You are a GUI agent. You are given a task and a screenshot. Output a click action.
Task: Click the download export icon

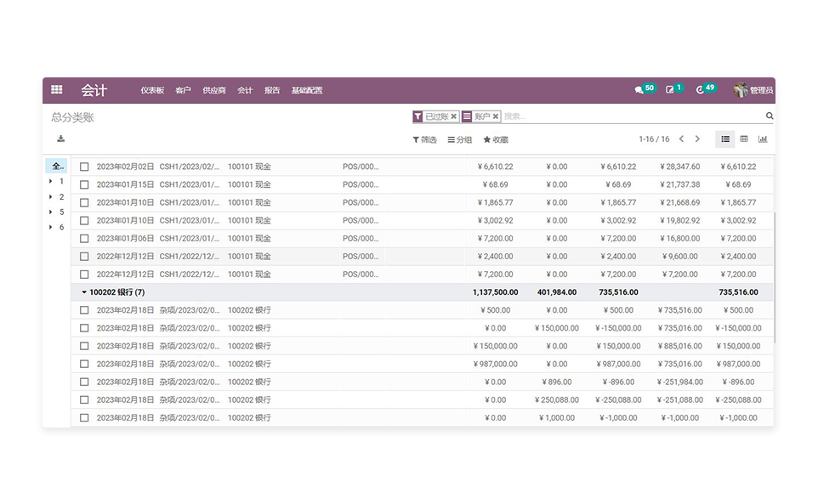[x=60, y=139]
